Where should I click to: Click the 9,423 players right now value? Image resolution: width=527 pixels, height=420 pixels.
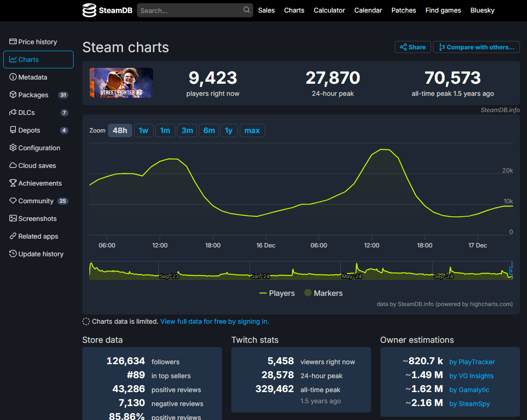(213, 78)
